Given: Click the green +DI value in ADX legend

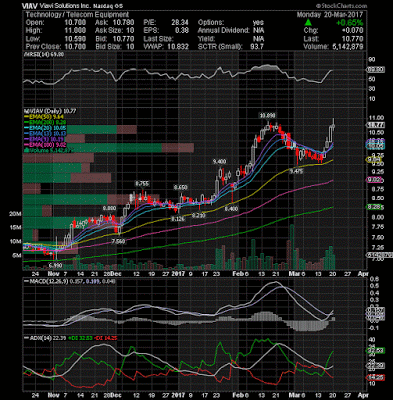Looking at the screenshot, I should (x=80, y=338).
